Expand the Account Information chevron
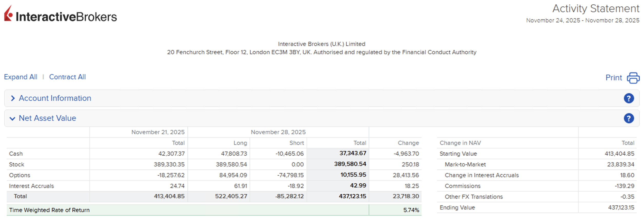 point(13,98)
